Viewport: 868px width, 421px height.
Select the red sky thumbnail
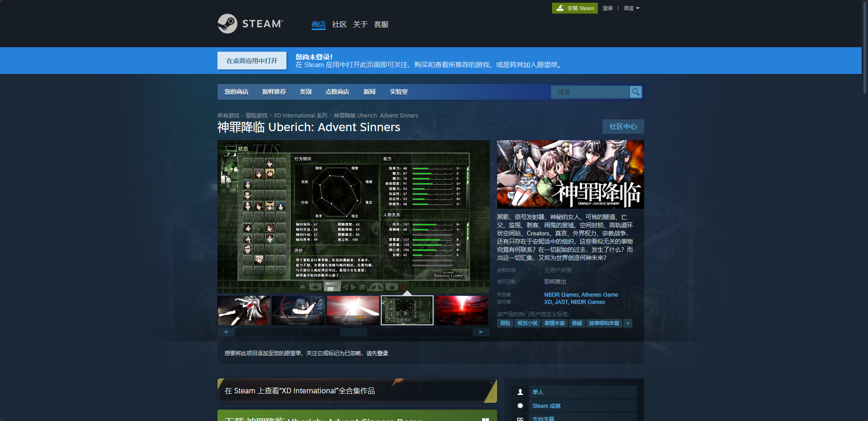[x=462, y=310]
